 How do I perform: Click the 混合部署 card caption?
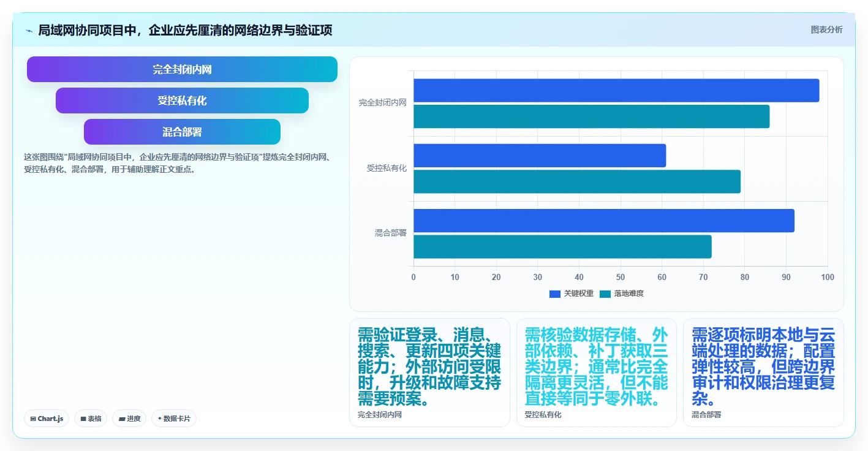point(706,415)
